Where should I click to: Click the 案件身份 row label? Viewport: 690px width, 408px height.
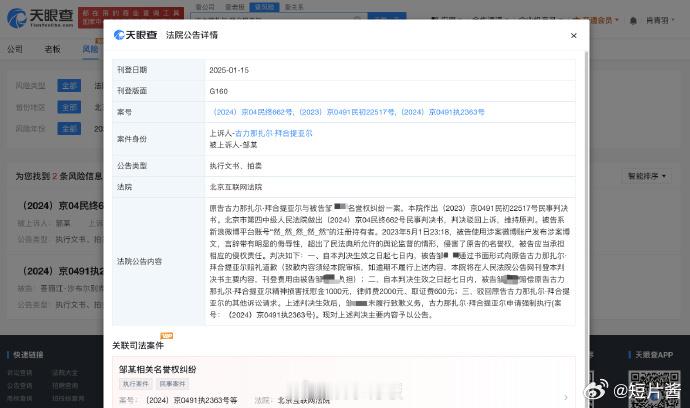point(132,139)
